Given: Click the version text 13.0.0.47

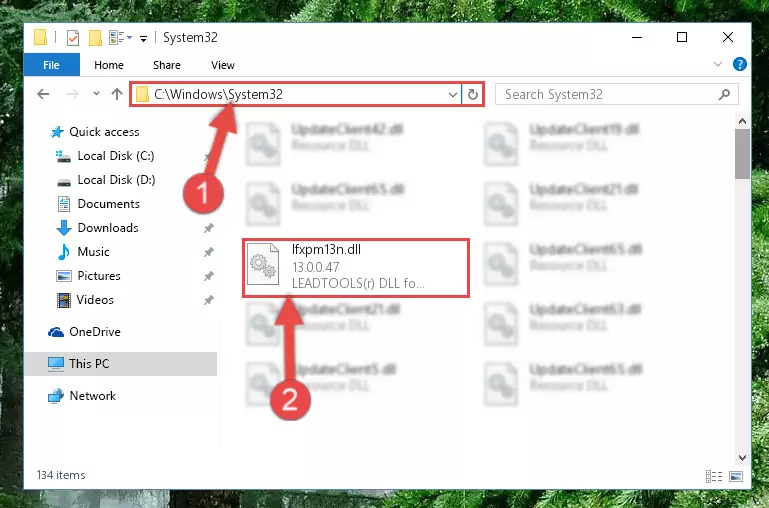Looking at the screenshot, I should coord(315,267).
